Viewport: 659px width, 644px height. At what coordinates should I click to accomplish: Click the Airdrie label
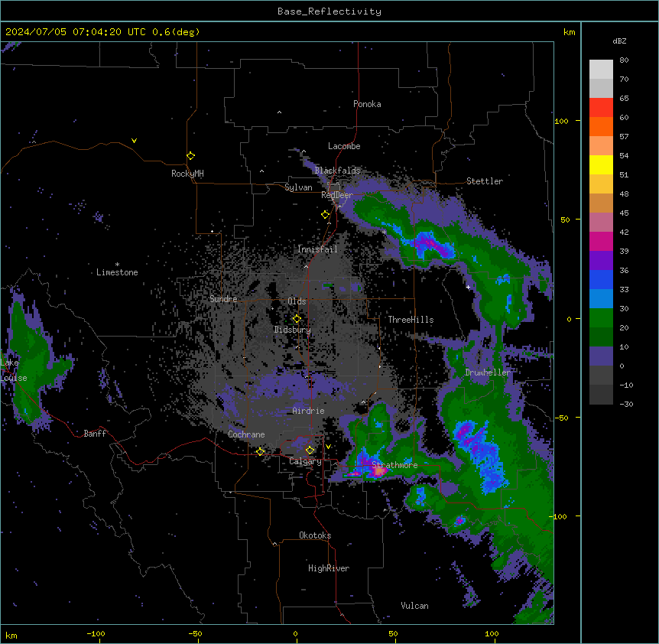point(308,411)
